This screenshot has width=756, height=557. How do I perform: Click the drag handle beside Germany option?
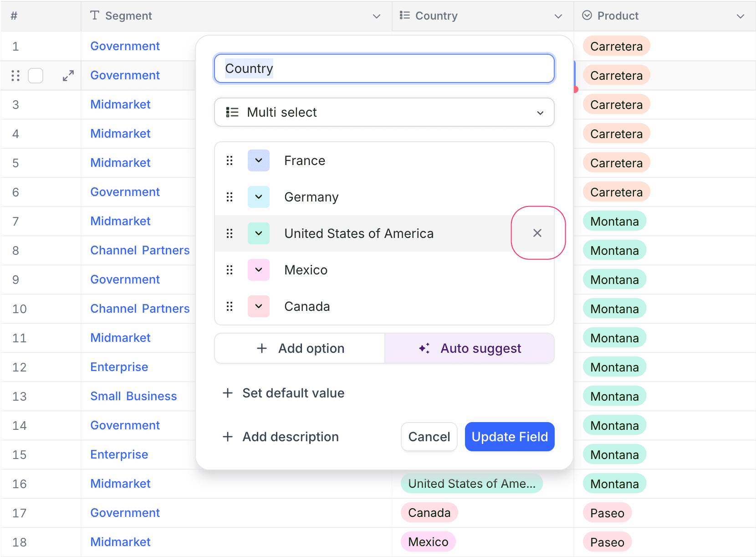230,197
